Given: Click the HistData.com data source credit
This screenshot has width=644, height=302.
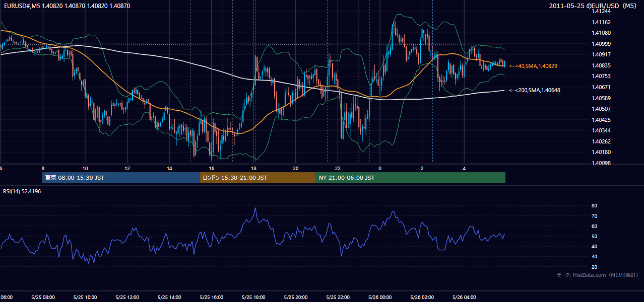Looking at the screenshot, I should 598,275.
